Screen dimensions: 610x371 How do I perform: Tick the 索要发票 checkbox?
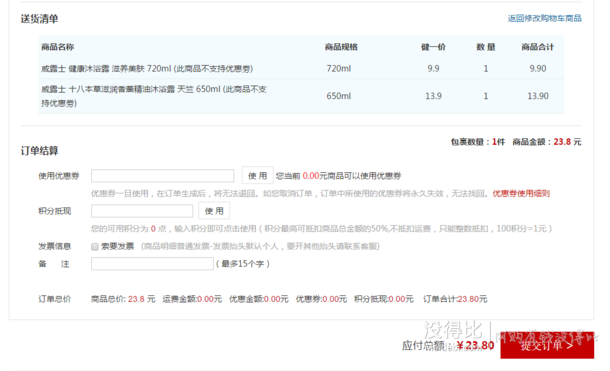(x=95, y=247)
